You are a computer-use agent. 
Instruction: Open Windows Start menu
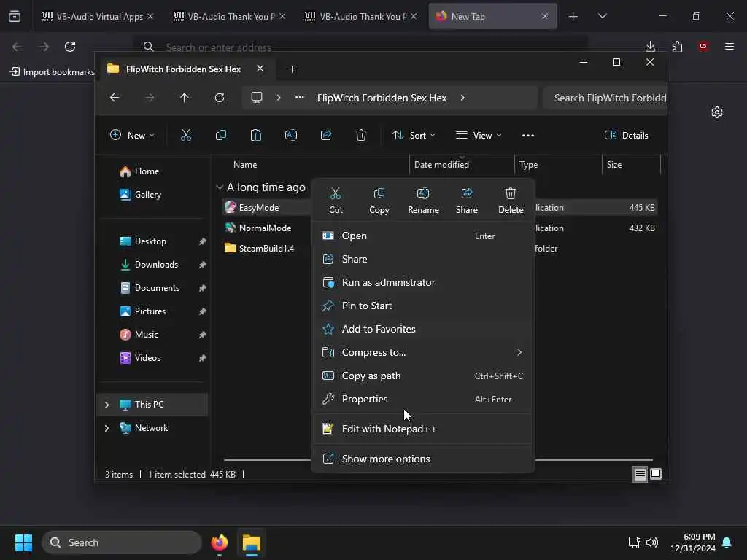[23, 542]
